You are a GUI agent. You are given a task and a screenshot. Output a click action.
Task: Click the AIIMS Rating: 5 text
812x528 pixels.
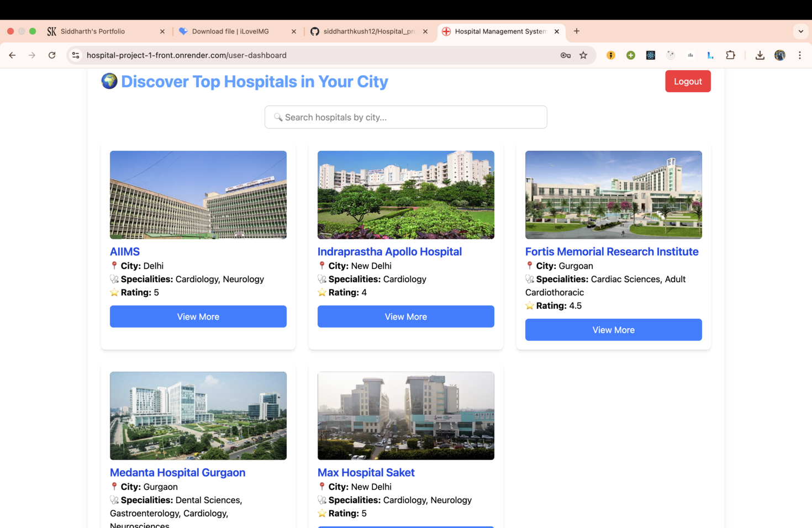point(140,292)
